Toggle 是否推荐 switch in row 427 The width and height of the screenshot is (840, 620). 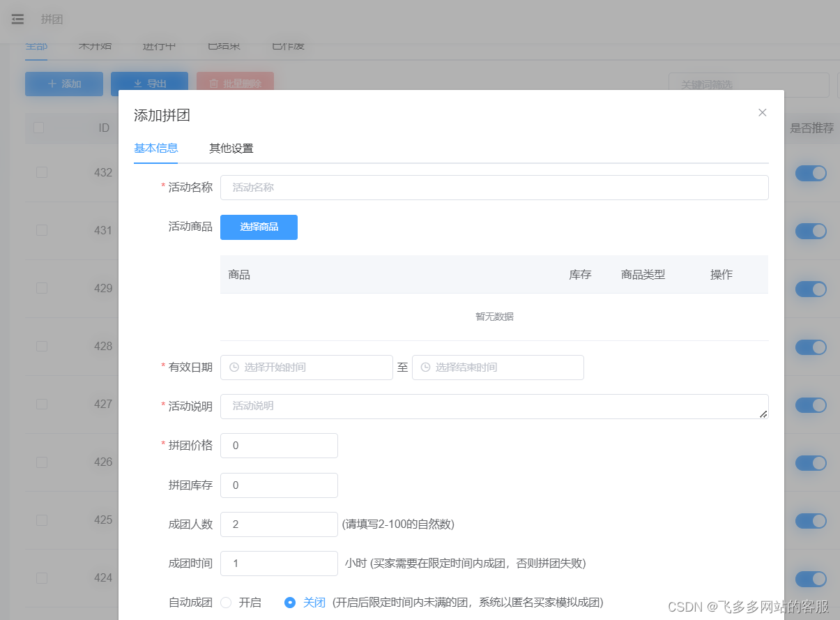811,404
